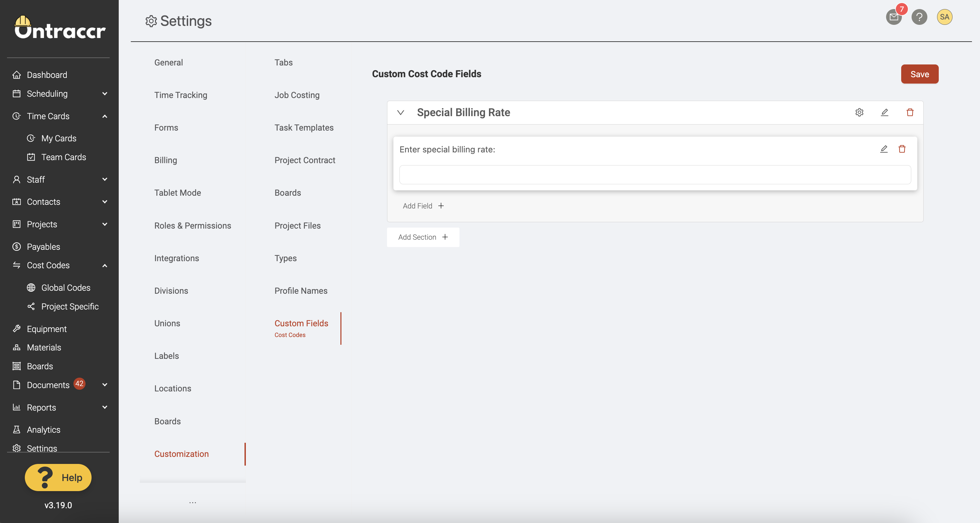Screen dimensions: 980x523
Task: Expand the Staff sidebar menu arrow
Action: 105,180
